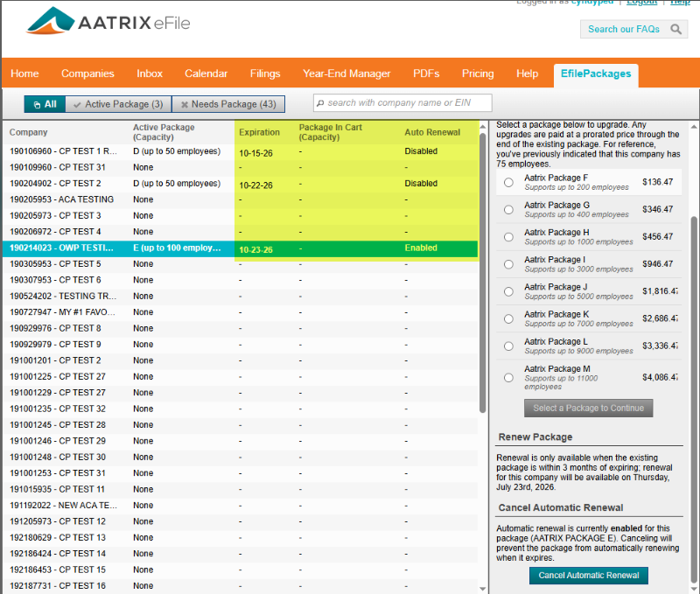Select Aatrix Package F radio button
The height and width of the screenshot is (594, 700).
click(x=508, y=182)
